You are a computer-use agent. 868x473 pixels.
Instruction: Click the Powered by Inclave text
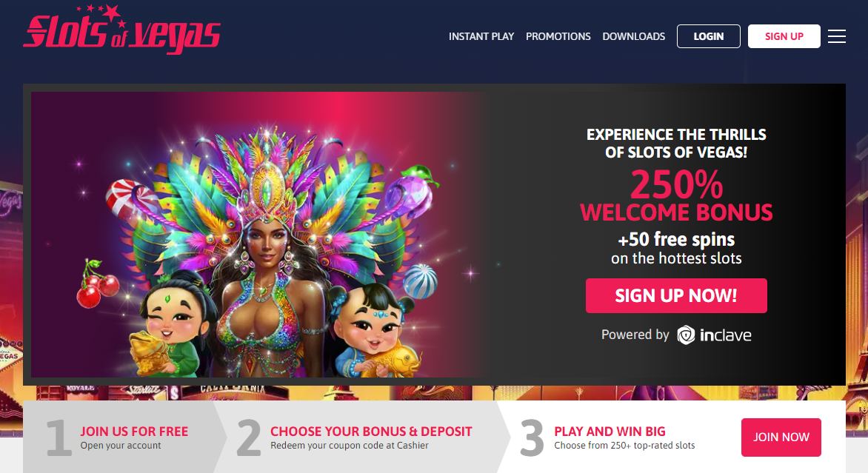click(676, 335)
